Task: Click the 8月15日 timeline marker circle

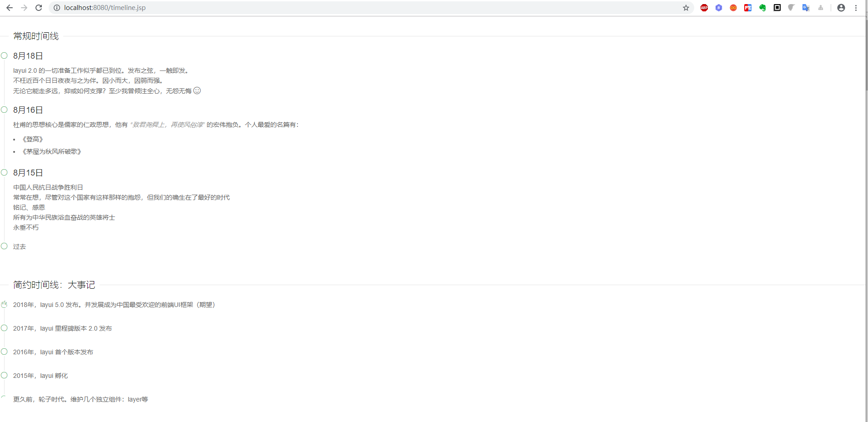Action: (4, 172)
